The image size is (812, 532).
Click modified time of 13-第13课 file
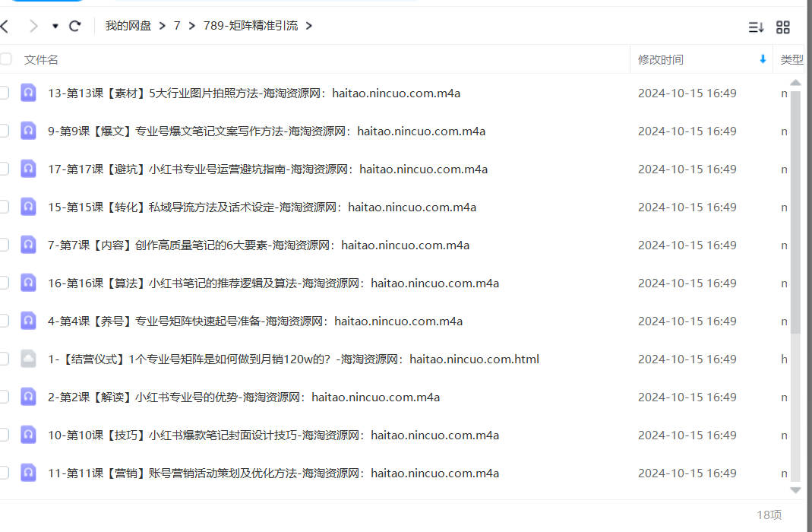tap(687, 93)
